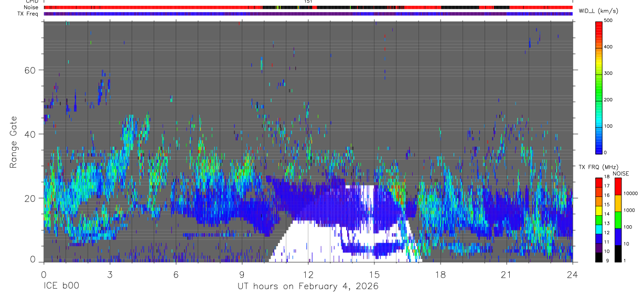Click the 'Range Gate' y-axis title
This screenshot has width=644, height=297.
pyautogui.click(x=14, y=141)
